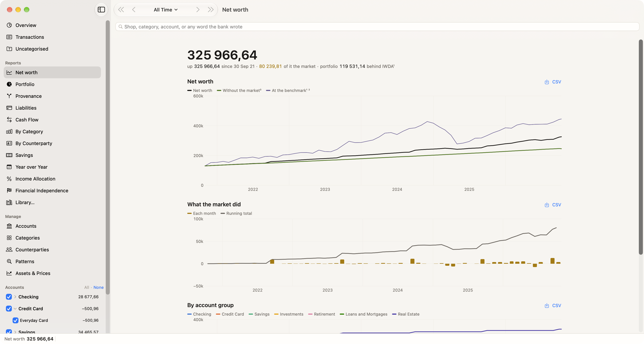This screenshot has height=344, width=644.
Task: Click None to deselect all accounts
Action: [x=99, y=287]
